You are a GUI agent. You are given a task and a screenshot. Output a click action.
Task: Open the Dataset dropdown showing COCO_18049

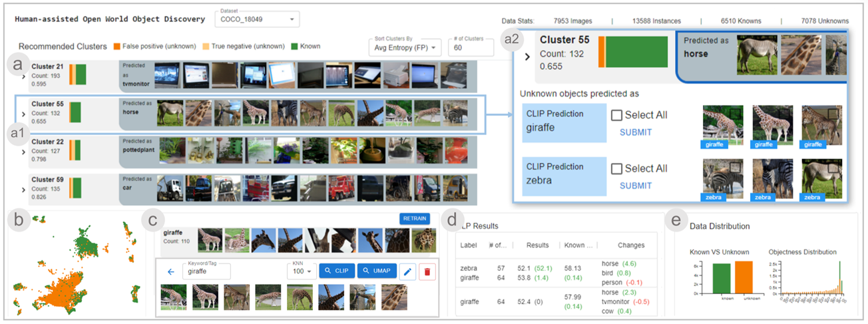[x=257, y=20]
